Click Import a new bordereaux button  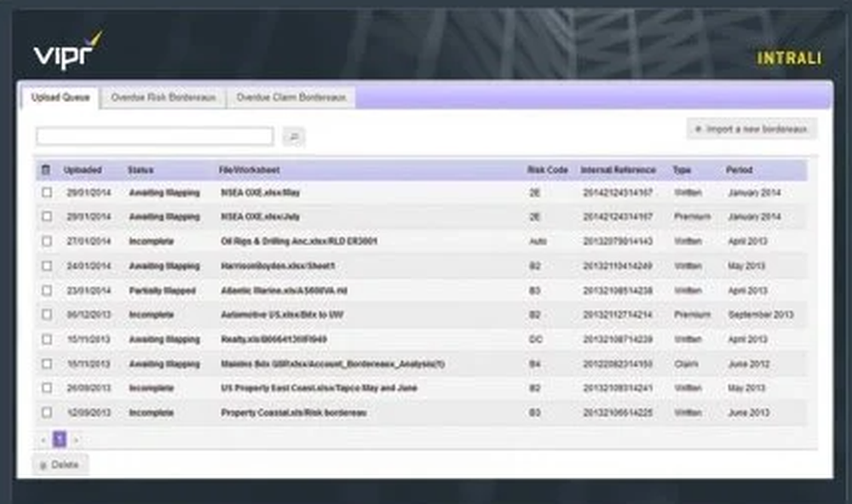click(x=751, y=129)
